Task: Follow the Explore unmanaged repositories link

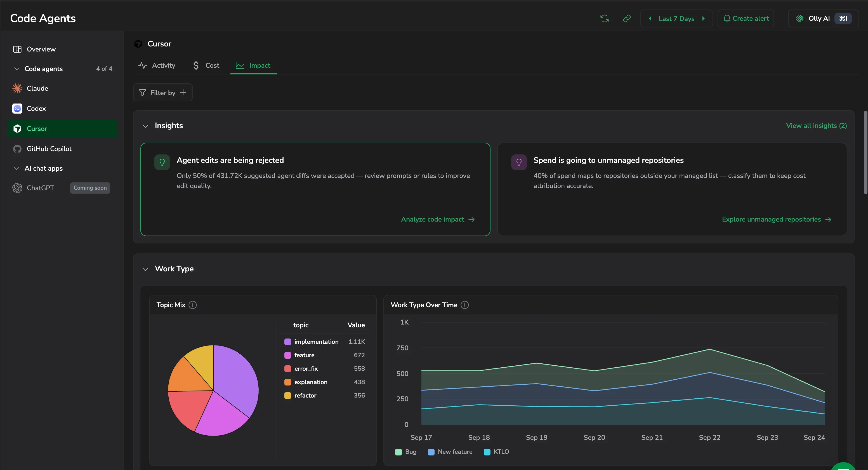Action: tap(777, 219)
